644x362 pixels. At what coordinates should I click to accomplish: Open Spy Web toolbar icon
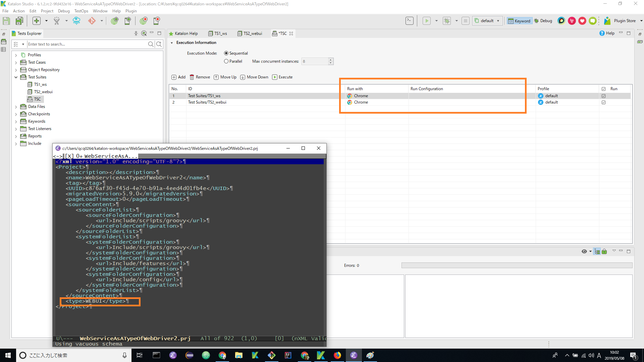pyautogui.click(x=115, y=21)
